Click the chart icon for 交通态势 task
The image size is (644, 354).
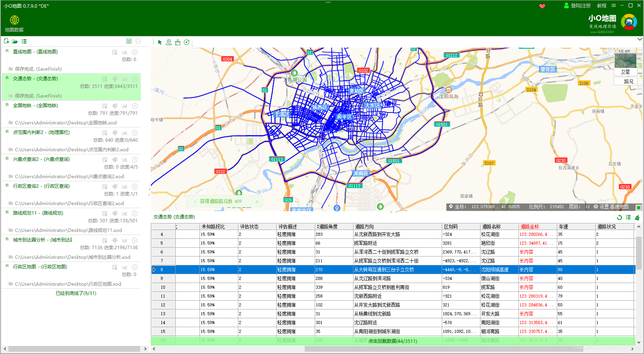click(x=124, y=79)
